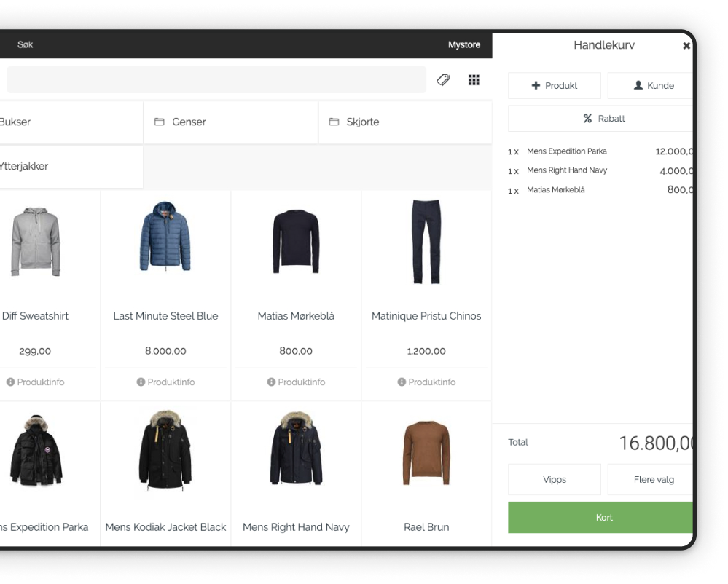Open Produktinfo for Last Minute Steel Blue

pyautogui.click(x=165, y=382)
